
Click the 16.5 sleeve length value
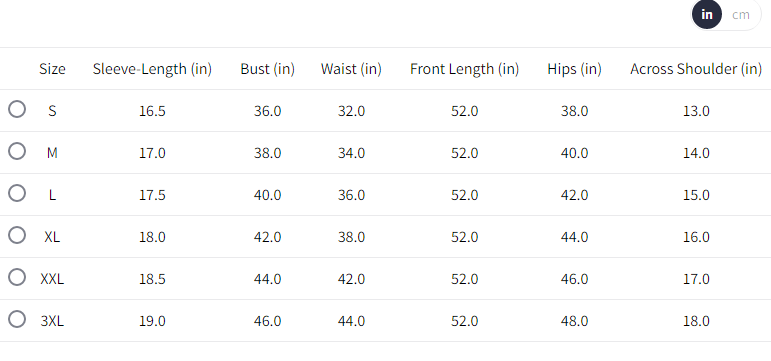pyautogui.click(x=152, y=111)
